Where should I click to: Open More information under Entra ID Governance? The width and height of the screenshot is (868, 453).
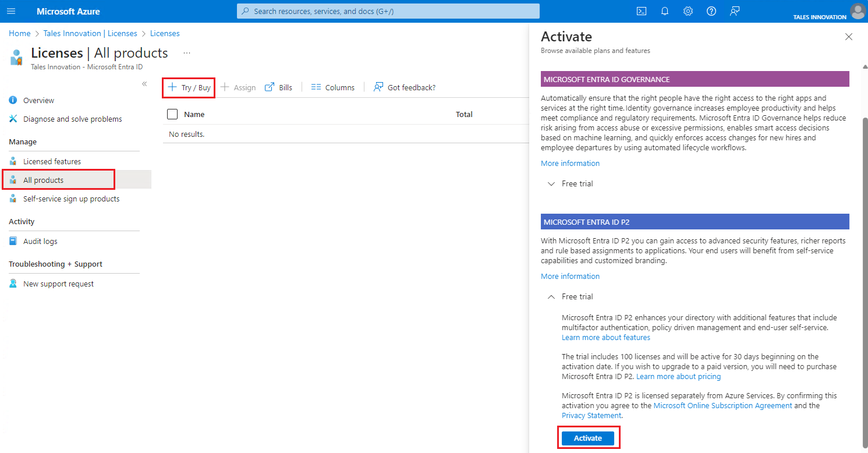pyautogui.click(x=570, y=163)
